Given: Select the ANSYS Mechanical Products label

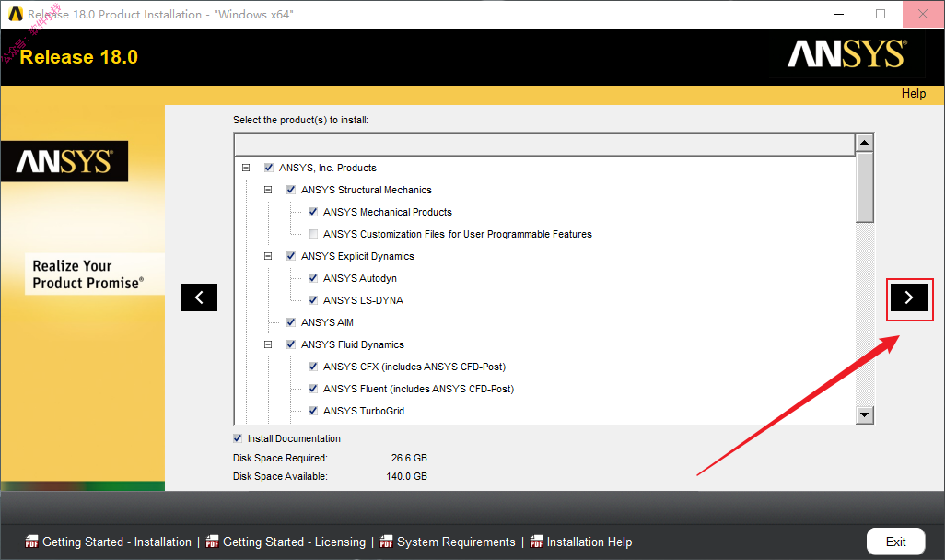Looking at the screenshot, I should pos(388,212).
